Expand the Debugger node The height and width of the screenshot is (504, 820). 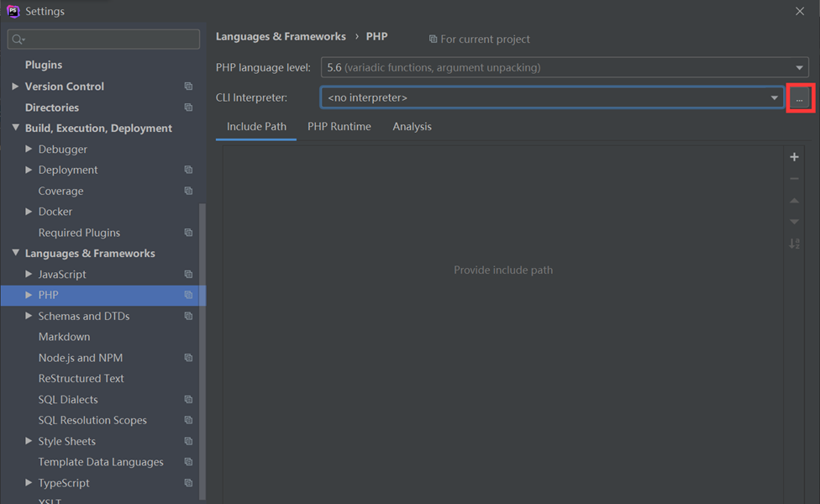[x=29, y=149]
